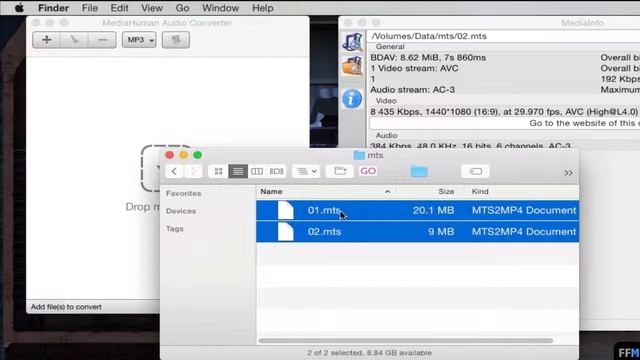Click the document icon of 01.mts
Image resolution: width=640 pixels, height=360 pixels.
[286, 210]
